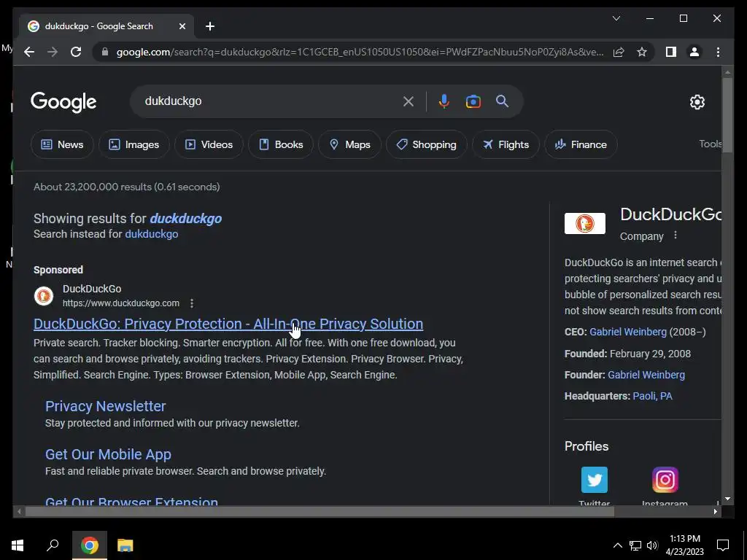The height and width of the screenshot is (560, 747).
Task: Switch to the Books filter
Action: (281, 144)
